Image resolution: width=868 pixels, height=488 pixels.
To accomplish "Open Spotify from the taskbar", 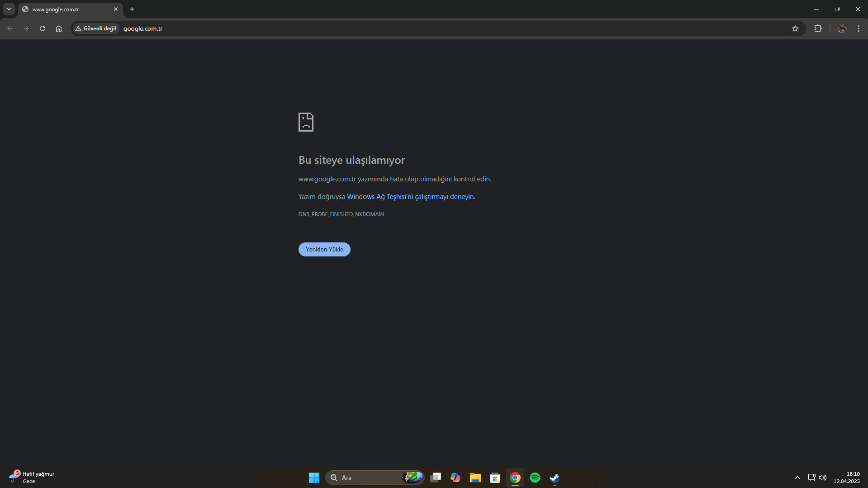I will (535, 478).
